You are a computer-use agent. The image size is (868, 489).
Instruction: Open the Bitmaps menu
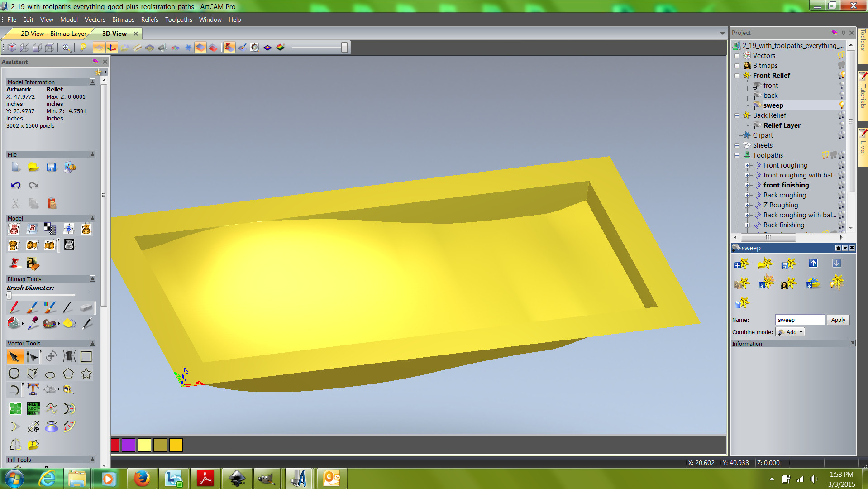point(123,19)
